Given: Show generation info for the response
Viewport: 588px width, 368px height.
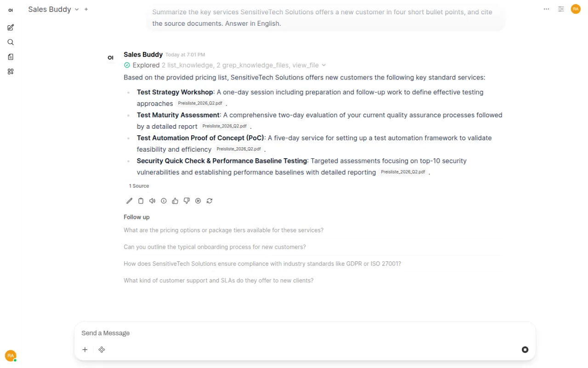Looking at the screenshot, I should 164,201.
